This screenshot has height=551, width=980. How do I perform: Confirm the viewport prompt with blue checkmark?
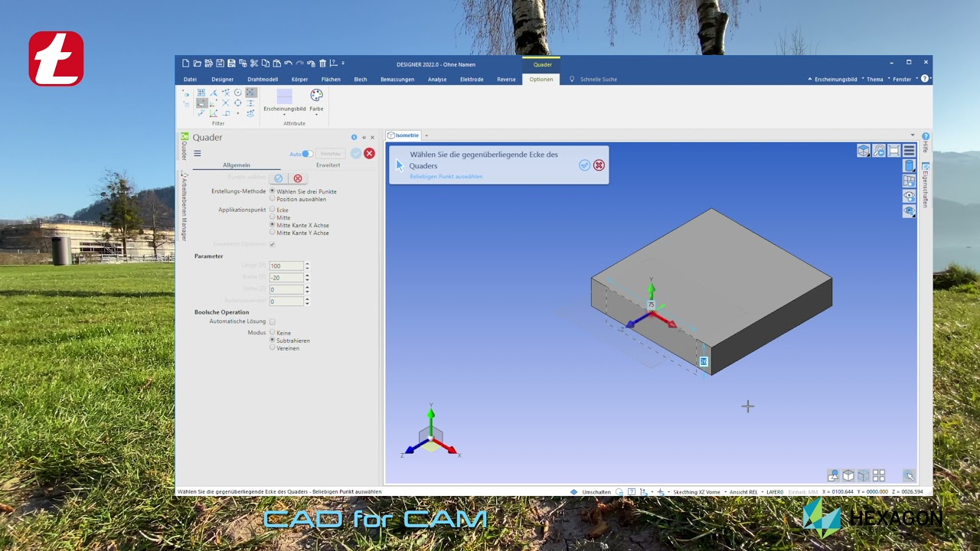[585, 165]
